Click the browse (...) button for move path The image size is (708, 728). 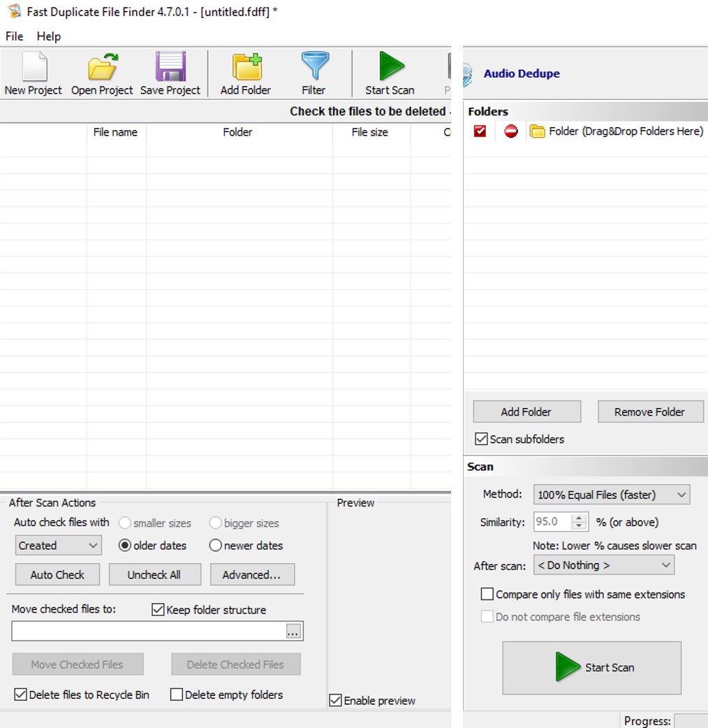point(293,631)
